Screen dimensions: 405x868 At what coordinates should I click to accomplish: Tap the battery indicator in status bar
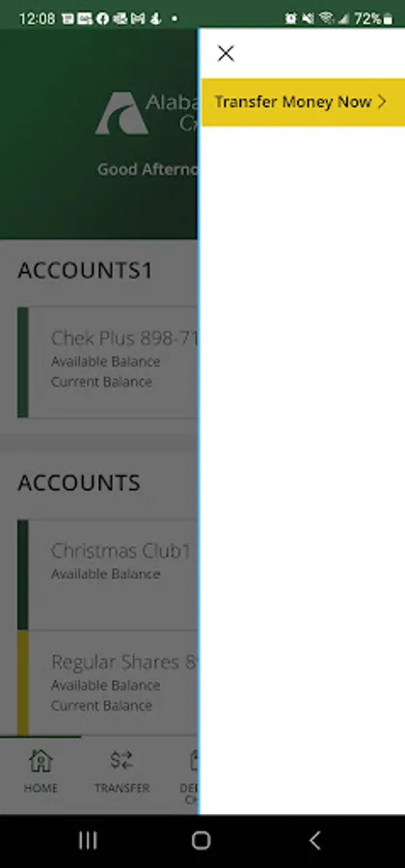(x=388, y=19)
